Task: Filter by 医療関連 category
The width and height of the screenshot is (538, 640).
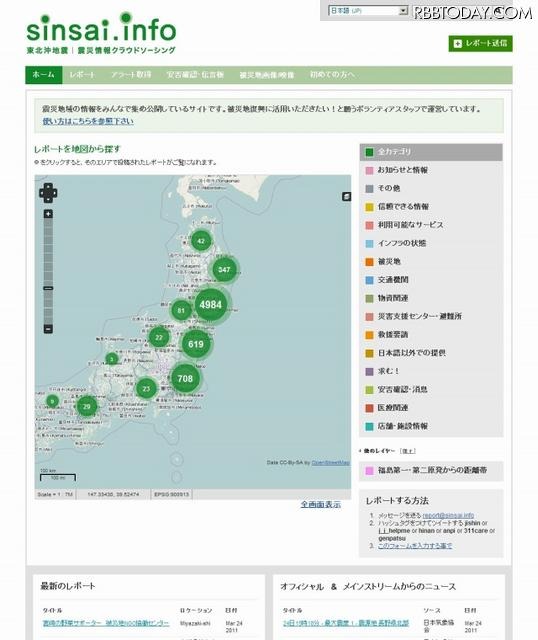Action: (x=431, y=408)
